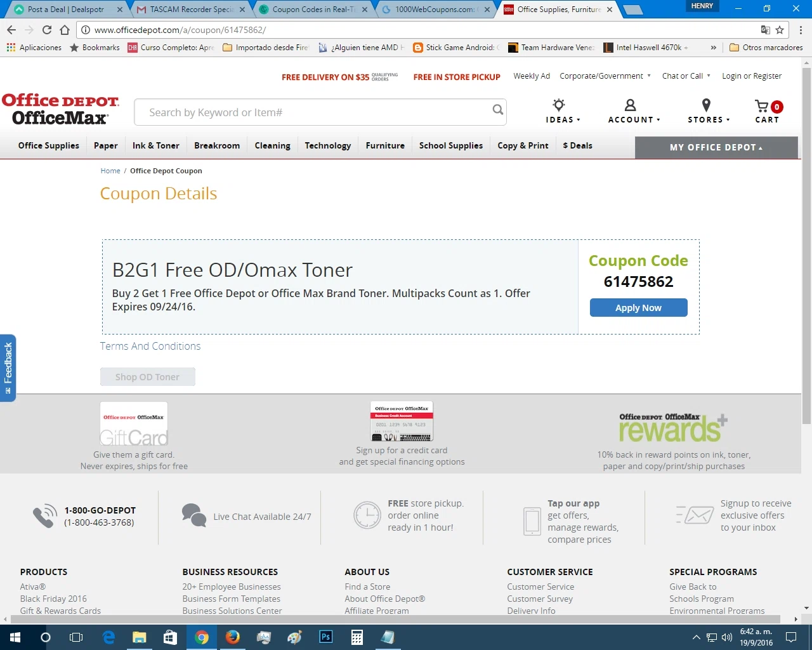Open Breakroom menu
The width and height of the screenshot is (812, 650).
point(217,146)
